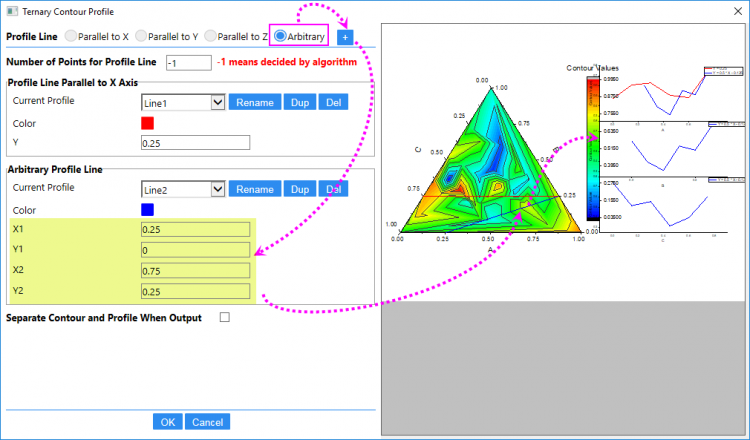Click the blue plus add-profile button
Viewport: 750px width, 440px height.
click(x=345, y=37)
